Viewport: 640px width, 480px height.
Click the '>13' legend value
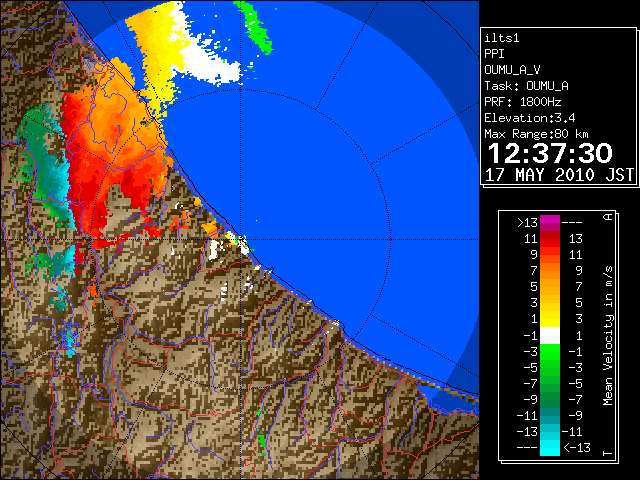click(528, 223)
